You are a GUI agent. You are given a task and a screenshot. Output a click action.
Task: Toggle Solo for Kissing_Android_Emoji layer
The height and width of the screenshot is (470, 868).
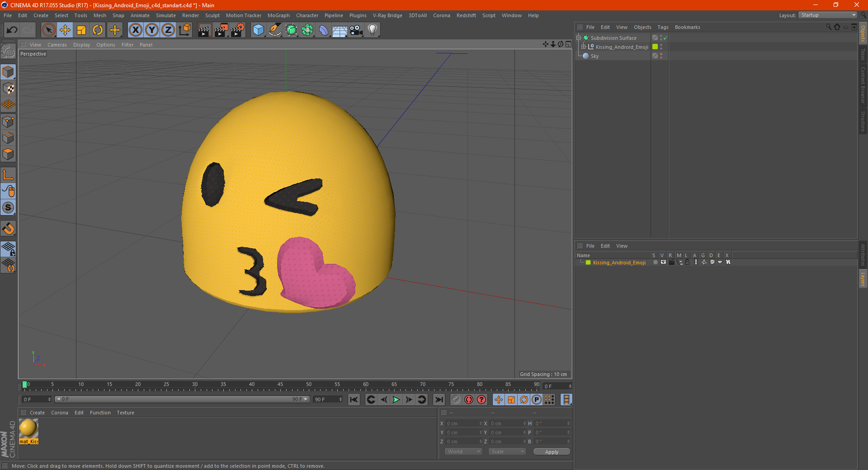pos(655,262)
